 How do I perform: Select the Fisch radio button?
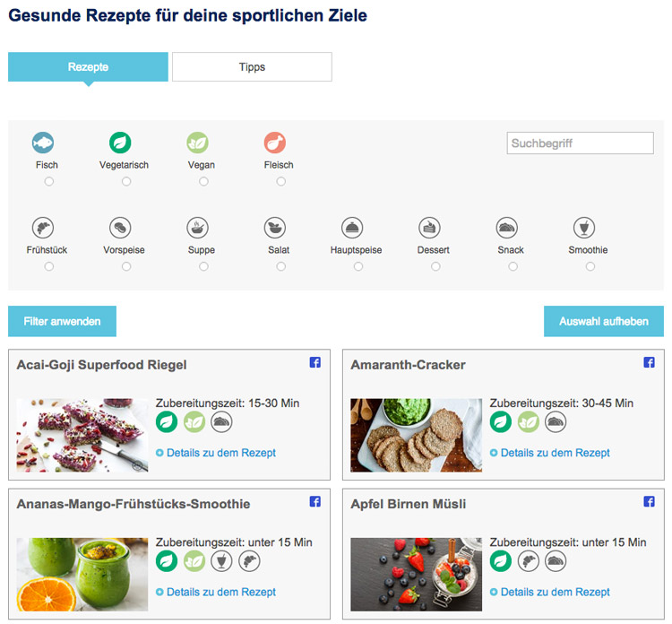coord(48,182)
